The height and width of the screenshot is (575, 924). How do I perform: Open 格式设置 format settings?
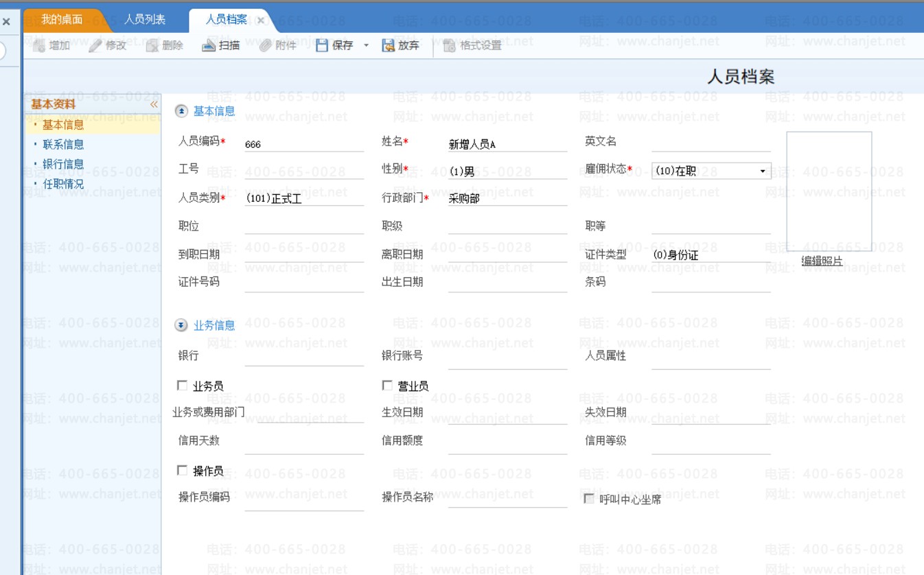coord(450,46)
